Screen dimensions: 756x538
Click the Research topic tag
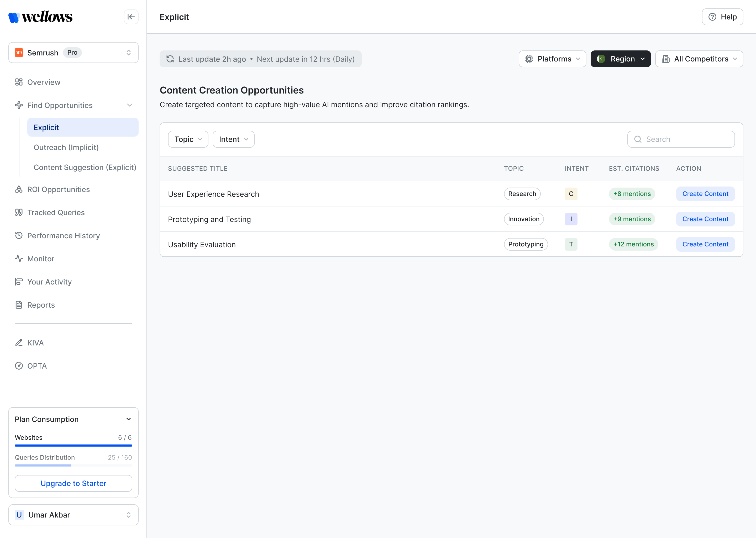tap(522, 194)
